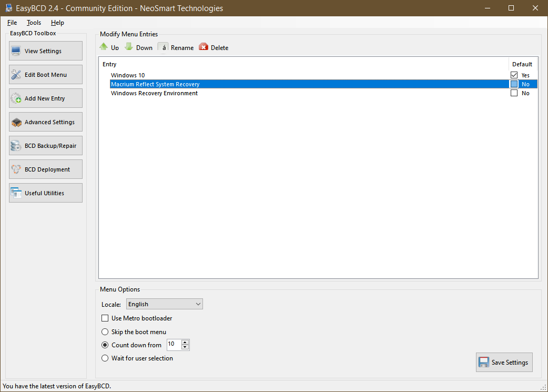
Task: Click the BCD Deployment button label
Action: (47, 169)
